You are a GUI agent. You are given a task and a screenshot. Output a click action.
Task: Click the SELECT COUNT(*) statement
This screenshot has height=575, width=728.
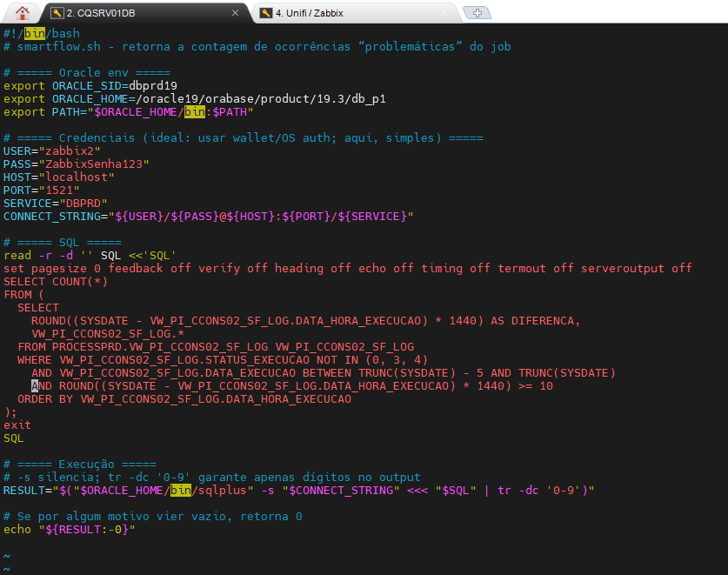[56, 281]
